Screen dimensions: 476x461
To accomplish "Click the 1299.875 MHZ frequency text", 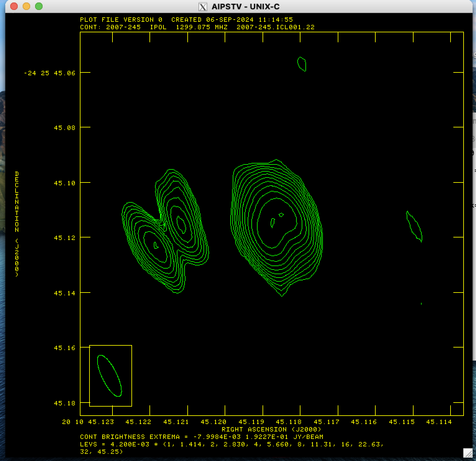I will pos(202,27).
